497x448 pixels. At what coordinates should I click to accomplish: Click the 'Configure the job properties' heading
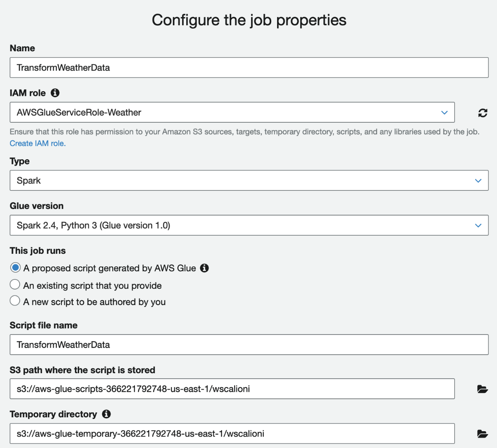pyautogui.click(x=249, y=20)
